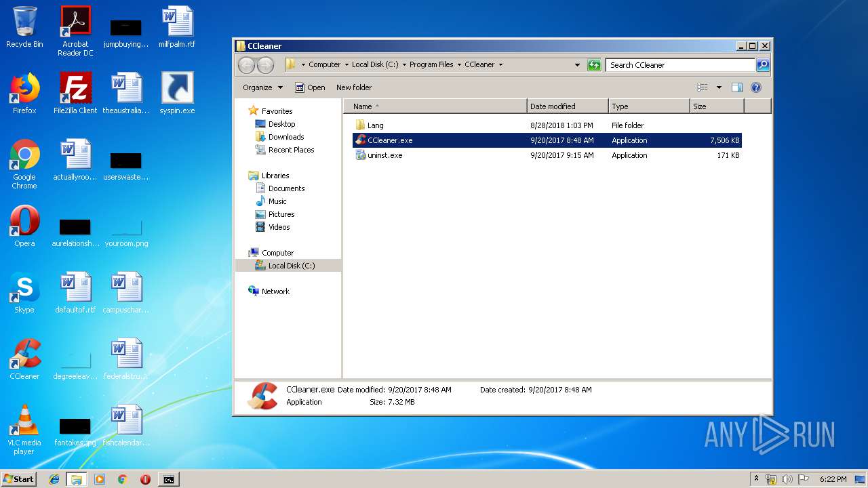Open Documents library
868x488 pixels.
click(286, 188)
